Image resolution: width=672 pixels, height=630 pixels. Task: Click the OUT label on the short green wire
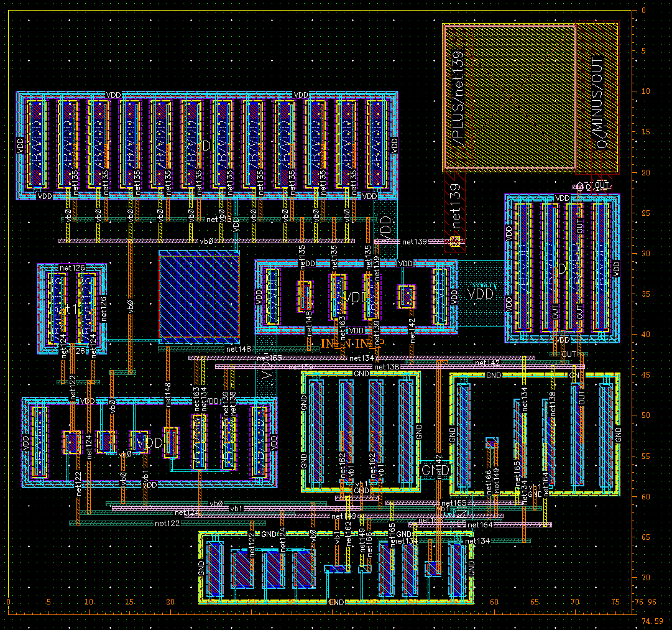pos(569,354)
